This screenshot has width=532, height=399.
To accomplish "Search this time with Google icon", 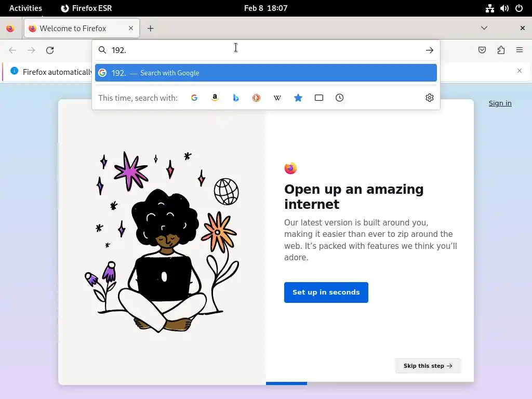I will pyautogui.click(x=194, y=98).
